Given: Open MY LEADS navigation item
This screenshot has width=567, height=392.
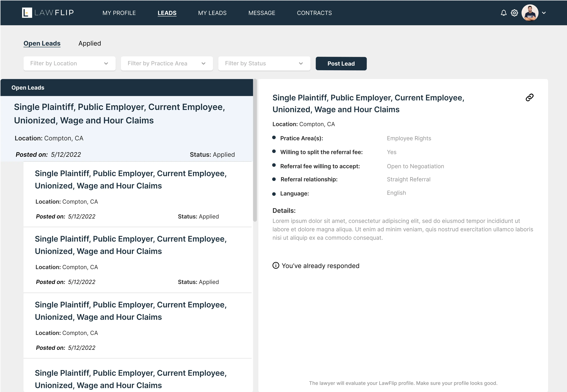Looking at the screenshot, I should [212, 13].
